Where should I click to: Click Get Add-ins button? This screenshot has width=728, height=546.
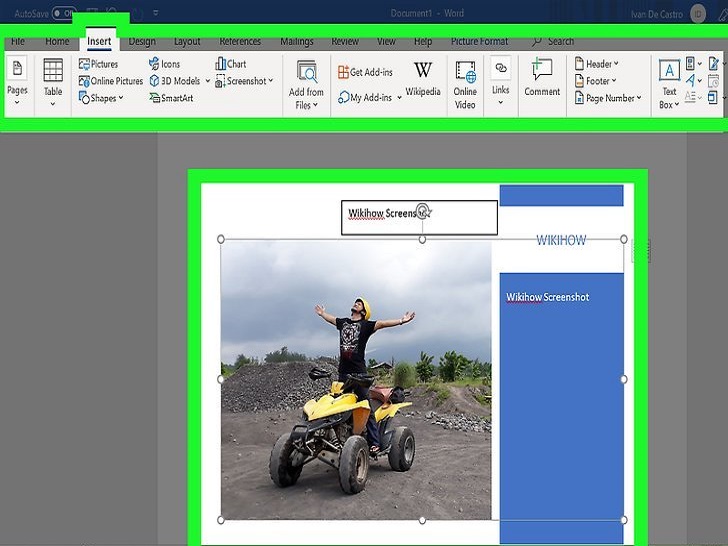click(365, 72)
